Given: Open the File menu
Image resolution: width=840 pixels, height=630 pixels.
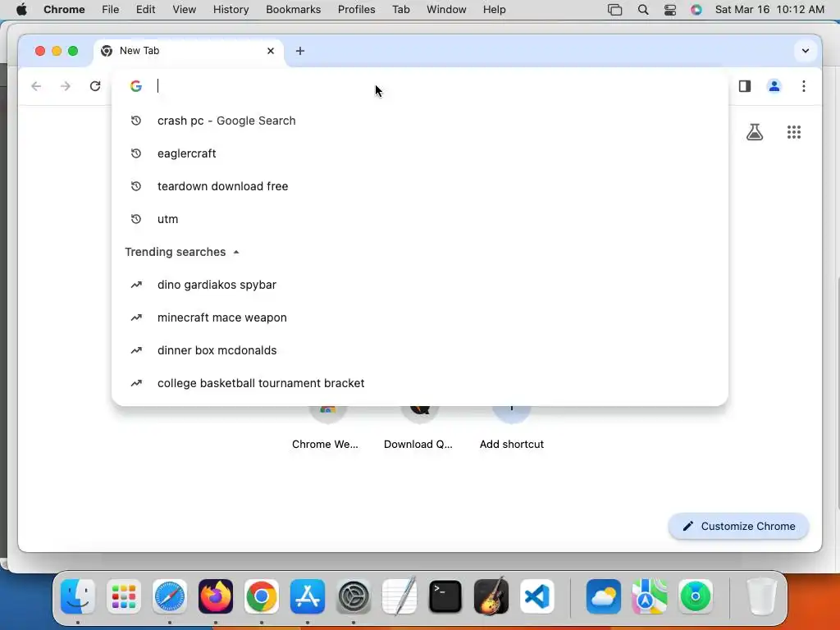Looking at the screenshot, I should 111,10.
